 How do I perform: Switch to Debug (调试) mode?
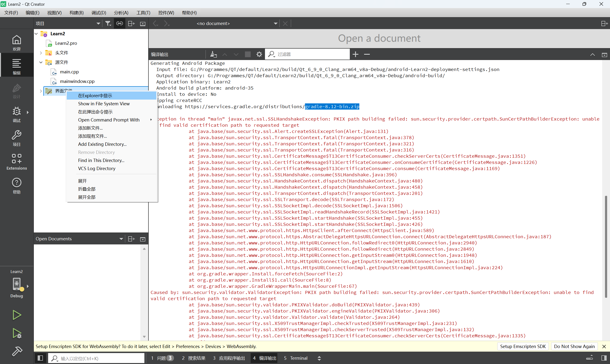[x=16, y=114]
